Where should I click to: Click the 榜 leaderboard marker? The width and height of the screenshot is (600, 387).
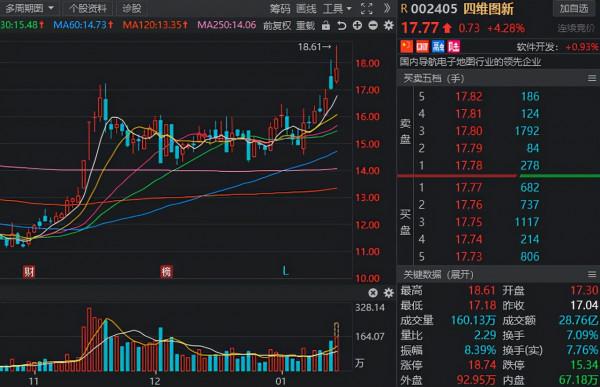pos(166,272)
